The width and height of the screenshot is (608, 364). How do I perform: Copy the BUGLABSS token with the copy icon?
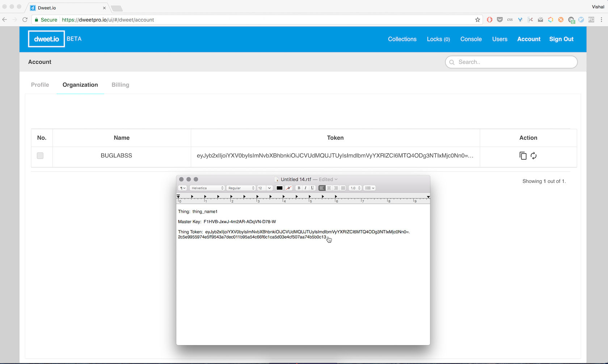(523, 156)
